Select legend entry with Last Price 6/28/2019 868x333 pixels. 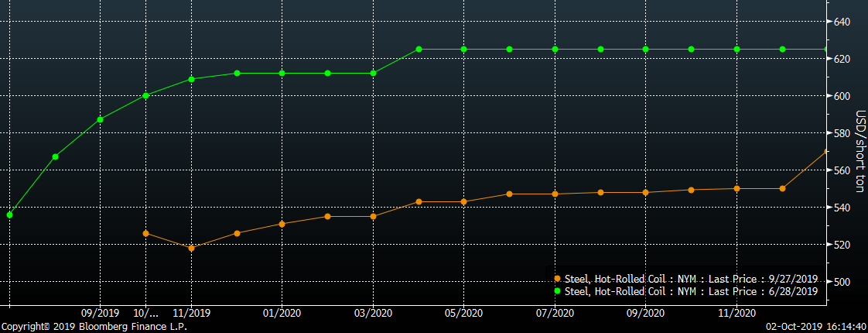point(685,291)
